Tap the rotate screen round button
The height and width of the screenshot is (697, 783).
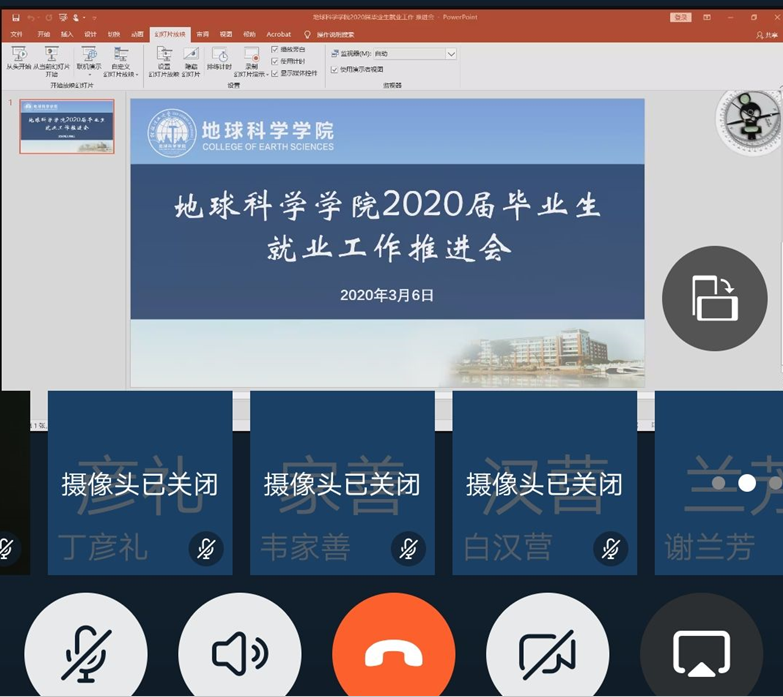(714, 298)
